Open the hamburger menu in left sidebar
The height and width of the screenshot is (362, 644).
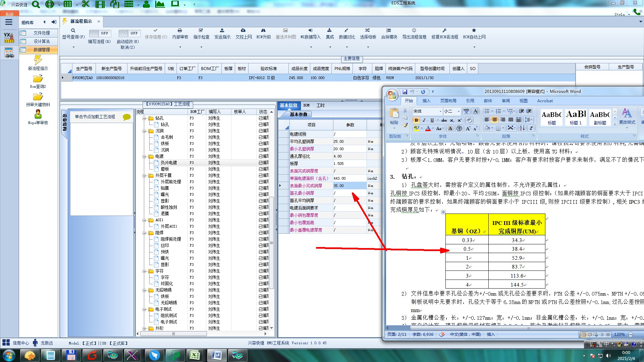(9, 22)
